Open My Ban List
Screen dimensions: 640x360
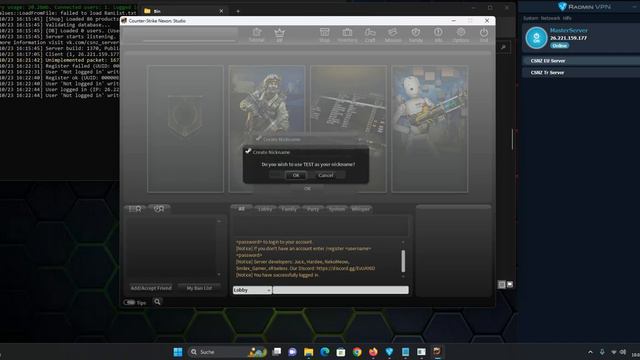coord(199,288)
